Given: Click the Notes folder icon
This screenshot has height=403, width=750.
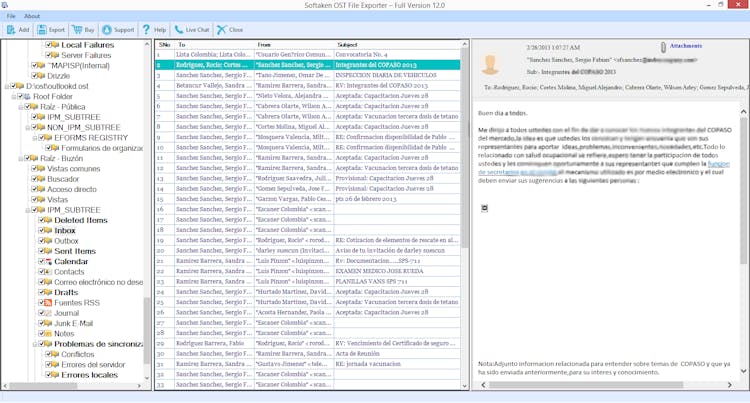Looking at the screenshot, I should pyautogui.click(x=48, y=334).
